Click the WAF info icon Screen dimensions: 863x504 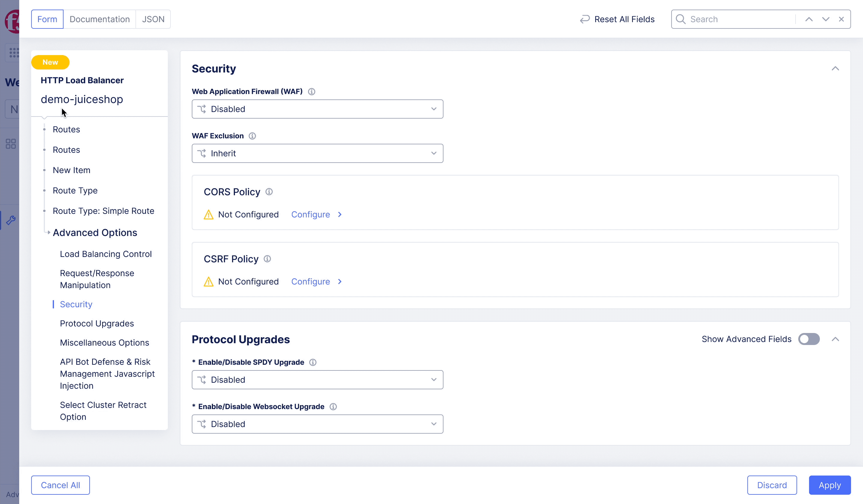coord(311,91)
